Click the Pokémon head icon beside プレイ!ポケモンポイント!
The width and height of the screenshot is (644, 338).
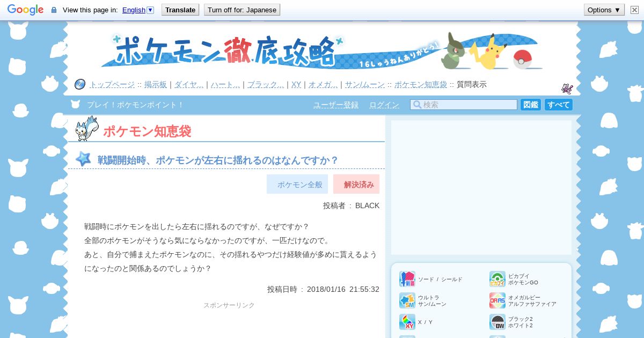coord(76,105)
